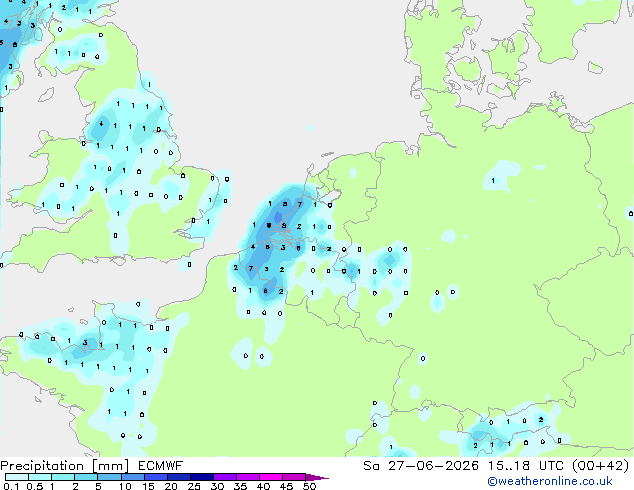Select the dark navy 25–30 mm legend swatch
The image size is (634, 490).
(x=201, y=477)
